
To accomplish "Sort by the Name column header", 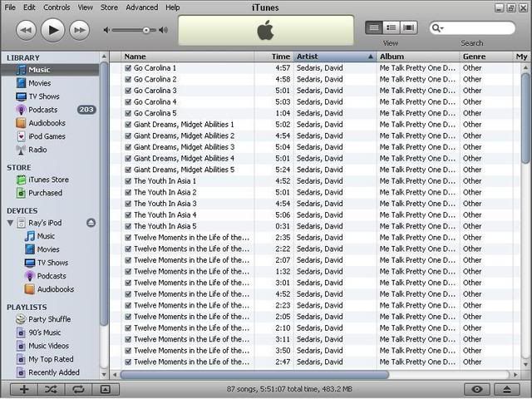I will coord(188,57).
